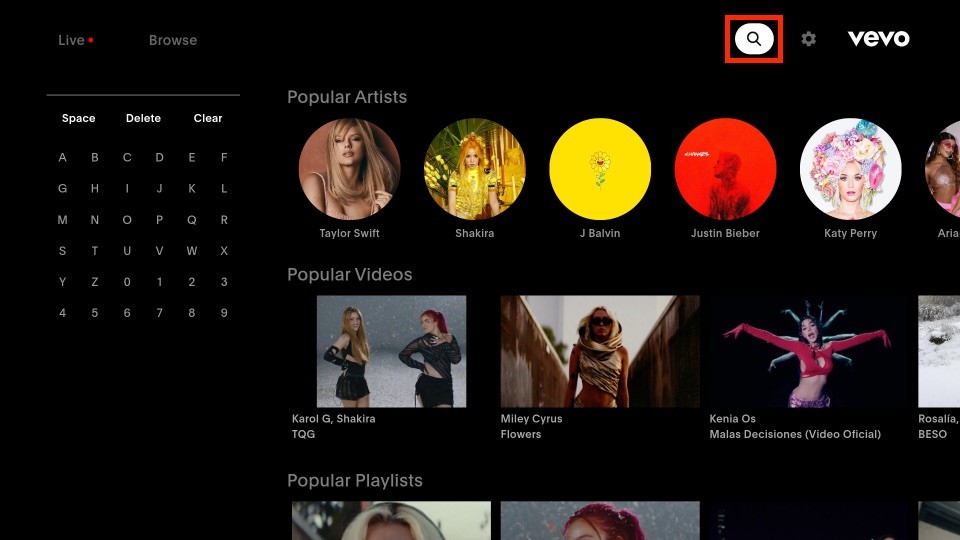Image resolution: width=960 pixels, height=540 pixels.
Task: Open J Balvin yellow artist circle
Action: pyautogui.click(x=600, y=169)
